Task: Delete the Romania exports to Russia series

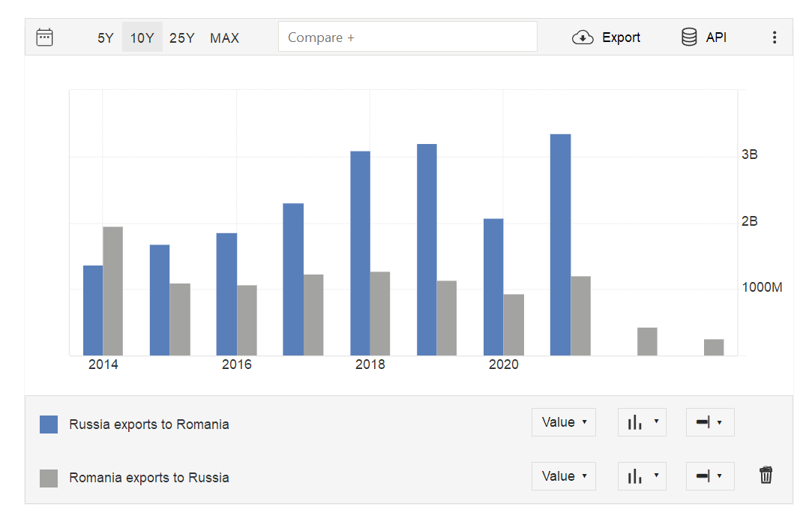Action: coord(766,475)
